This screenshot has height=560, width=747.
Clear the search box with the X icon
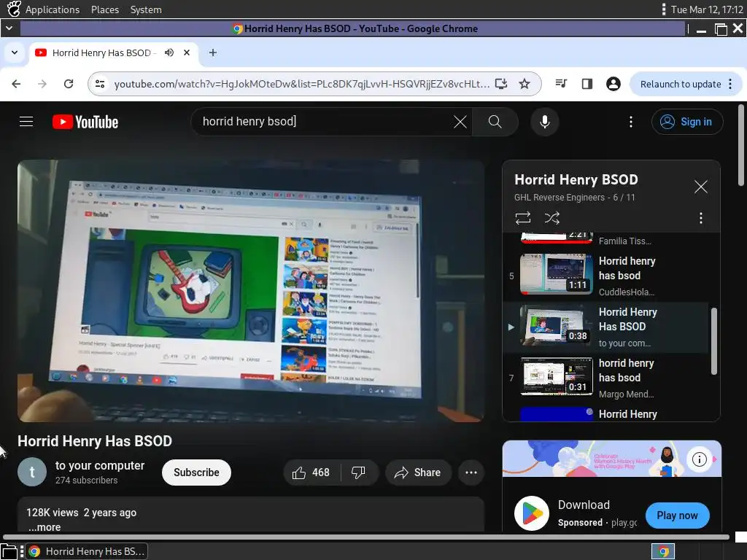[x=460, y=122]
